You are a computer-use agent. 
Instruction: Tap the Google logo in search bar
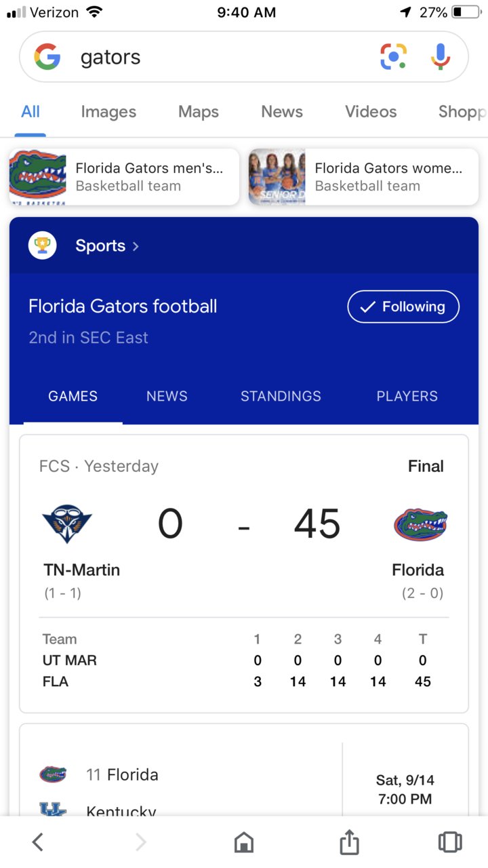click(x=47, y=57)
